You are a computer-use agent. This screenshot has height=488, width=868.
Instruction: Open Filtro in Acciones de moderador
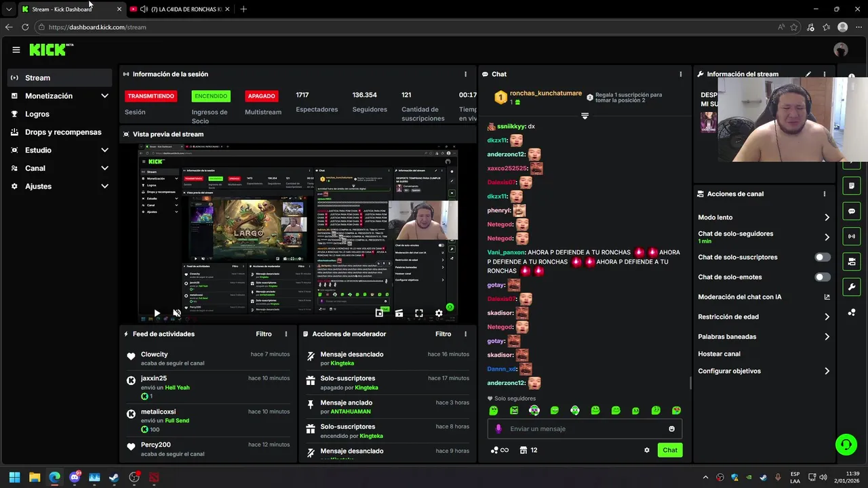point(443,334)
